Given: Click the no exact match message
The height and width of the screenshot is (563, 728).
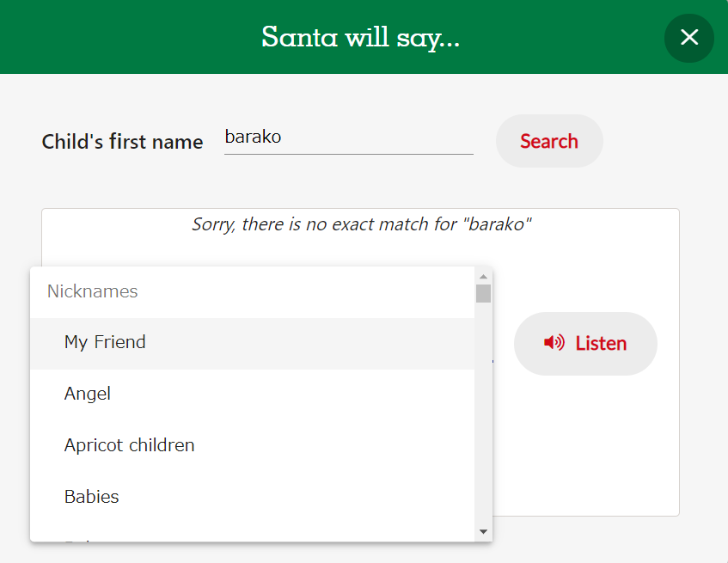Looking at the screenshot, I should pos(361,225).
